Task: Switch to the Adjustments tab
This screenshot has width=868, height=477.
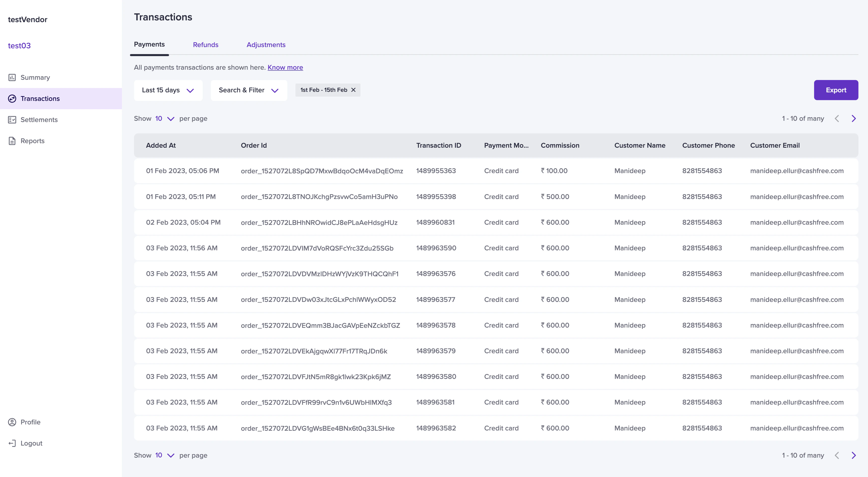Action: [266, 45]
